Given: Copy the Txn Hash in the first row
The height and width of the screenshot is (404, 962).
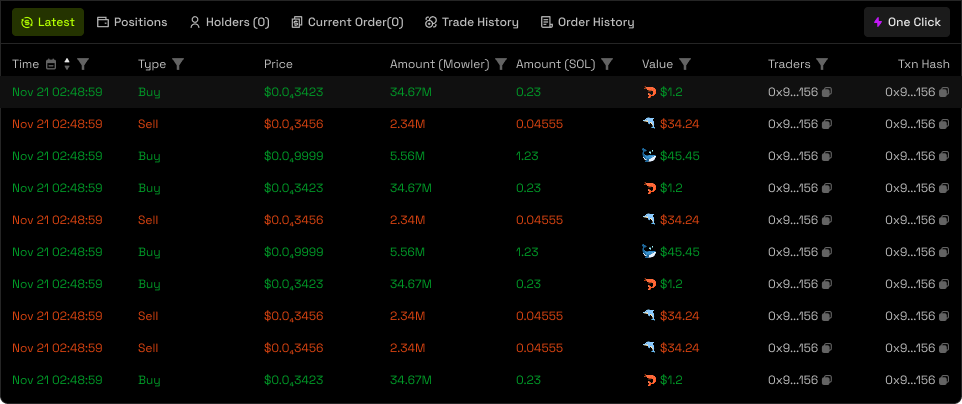Looking at the screenshot, I should point(944,92).
